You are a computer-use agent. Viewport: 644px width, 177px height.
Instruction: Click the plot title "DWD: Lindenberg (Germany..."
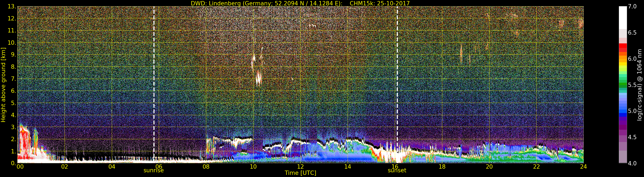coord(300,3)
